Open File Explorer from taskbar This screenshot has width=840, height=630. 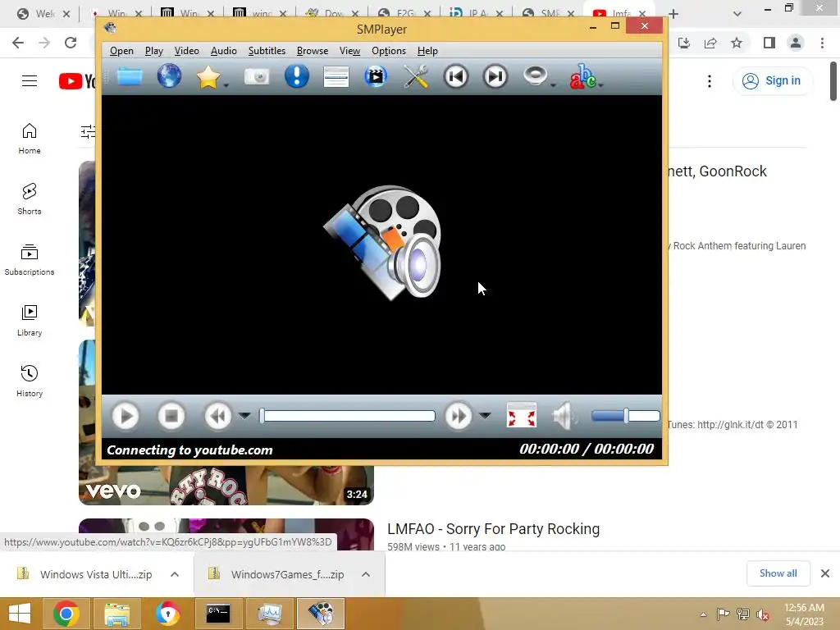click(x=116, y=614)
